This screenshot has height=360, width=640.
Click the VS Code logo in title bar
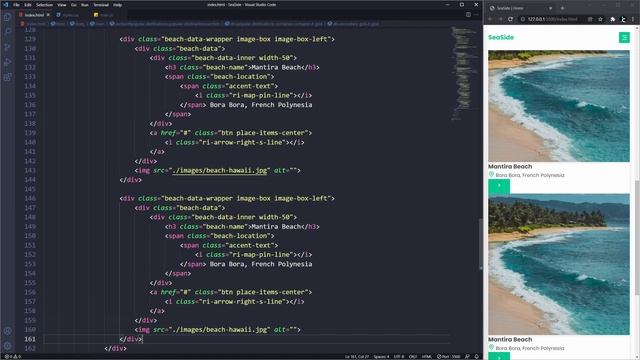(x=5, y=5)
